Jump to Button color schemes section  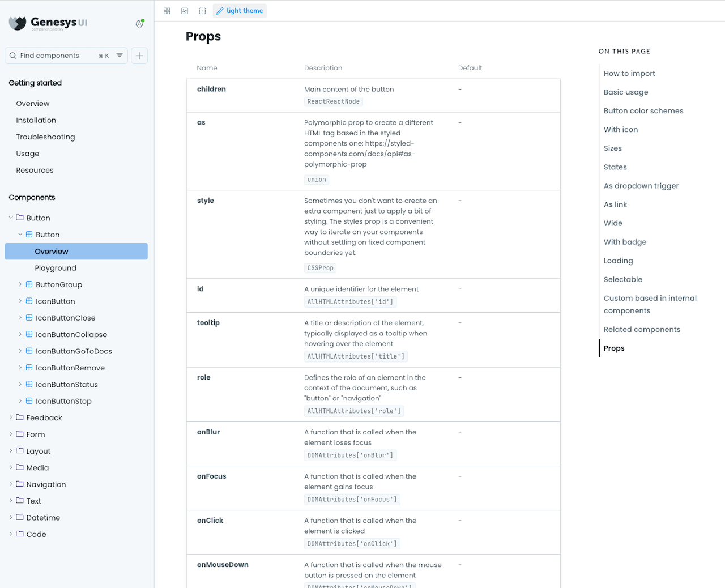click(643, 111)
